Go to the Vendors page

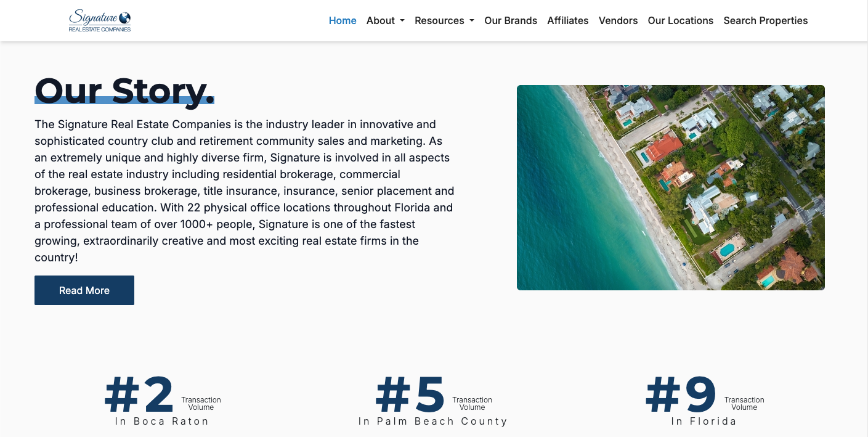pos(618,20)
